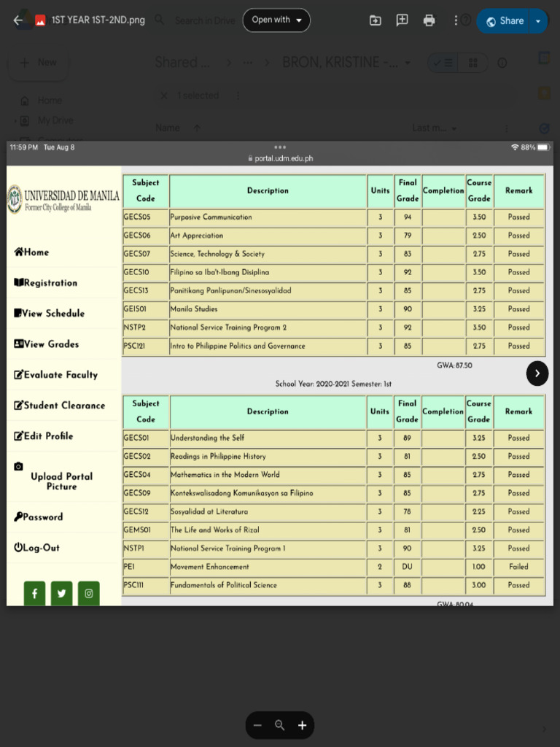Click 'Understanding the Self' description cell
This screenshot has width=560, height=747.
click(268, 438)
